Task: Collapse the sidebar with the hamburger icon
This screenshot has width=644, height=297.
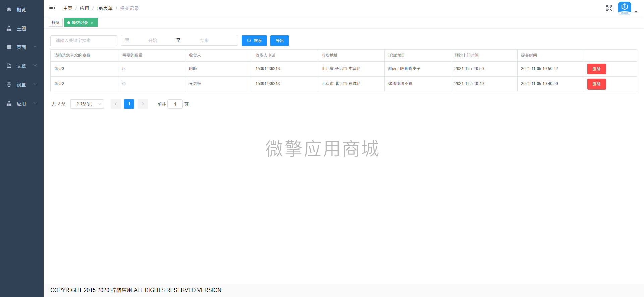Action: (x=52, y=8)
